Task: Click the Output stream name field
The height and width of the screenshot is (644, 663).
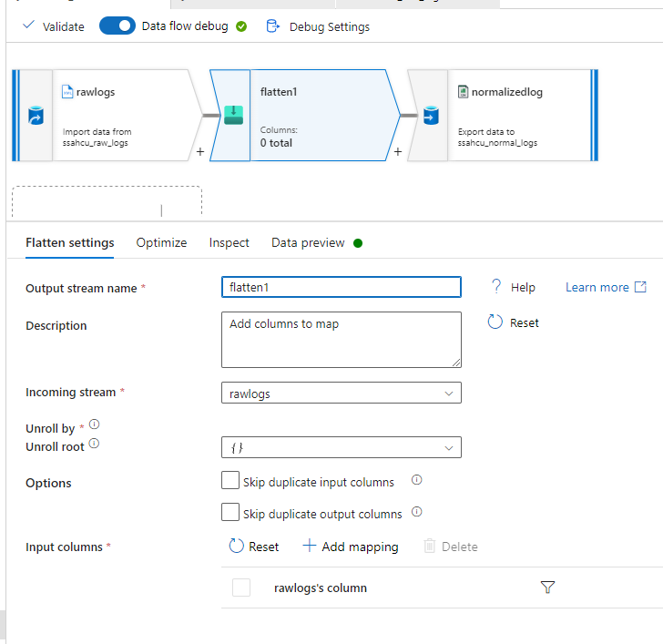Action: [x=342, y=287]
